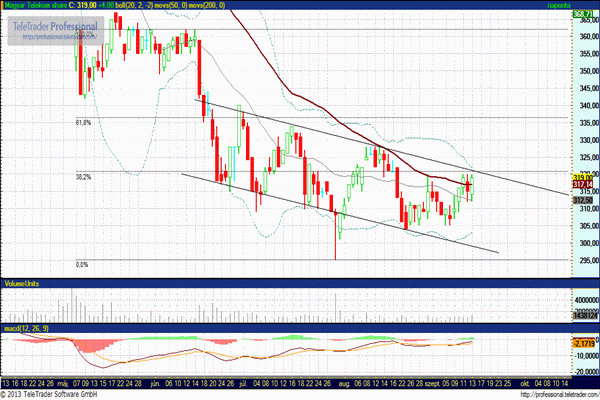The height and width of the screenshot is (400, 600).
Task: Click the 61,8% Fibonacci level label
Action: point(83,123)
